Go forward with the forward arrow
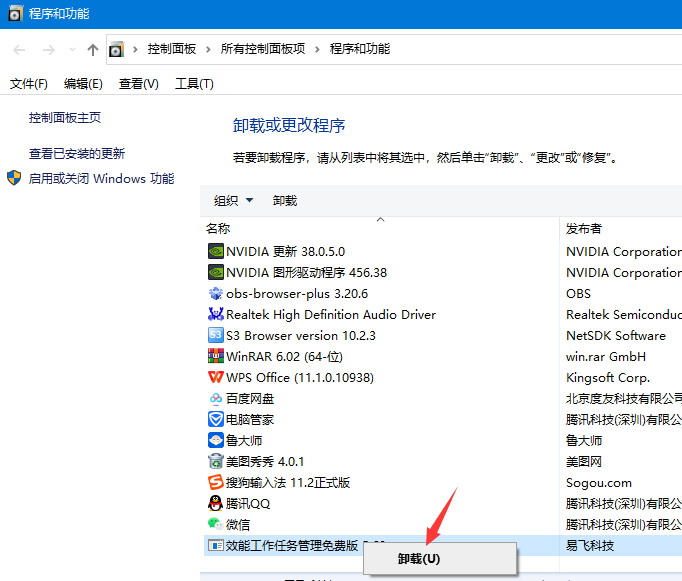Screen dimensions: 682x581 coord(49,50)
